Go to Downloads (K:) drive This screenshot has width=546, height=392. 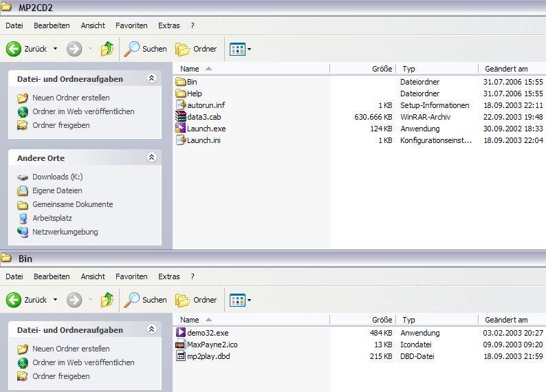[50, 177]
